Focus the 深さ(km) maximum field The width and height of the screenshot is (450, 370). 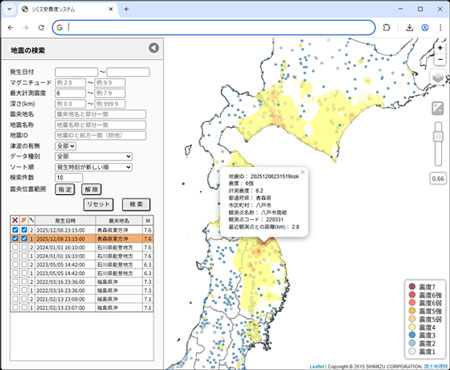pos(110,104)
